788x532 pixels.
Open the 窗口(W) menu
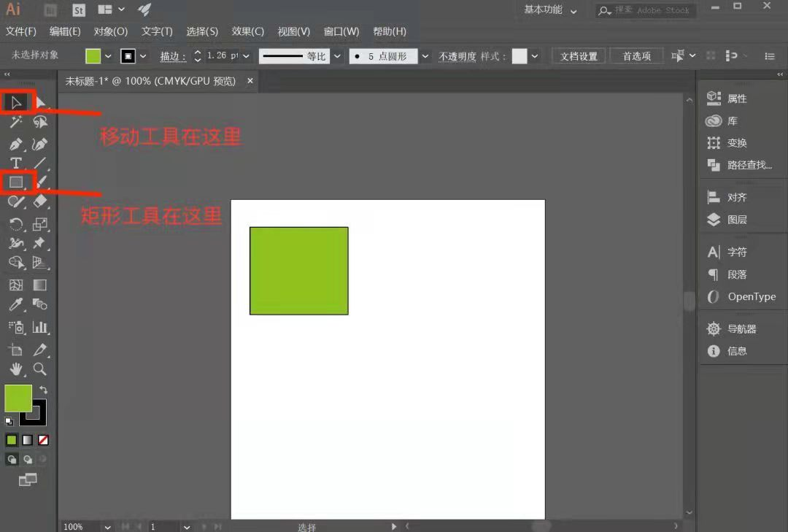point(341,31)
